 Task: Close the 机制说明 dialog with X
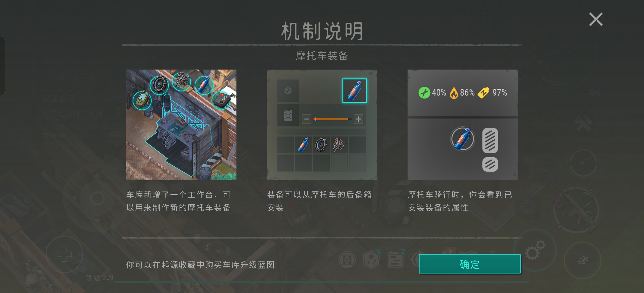596,19
